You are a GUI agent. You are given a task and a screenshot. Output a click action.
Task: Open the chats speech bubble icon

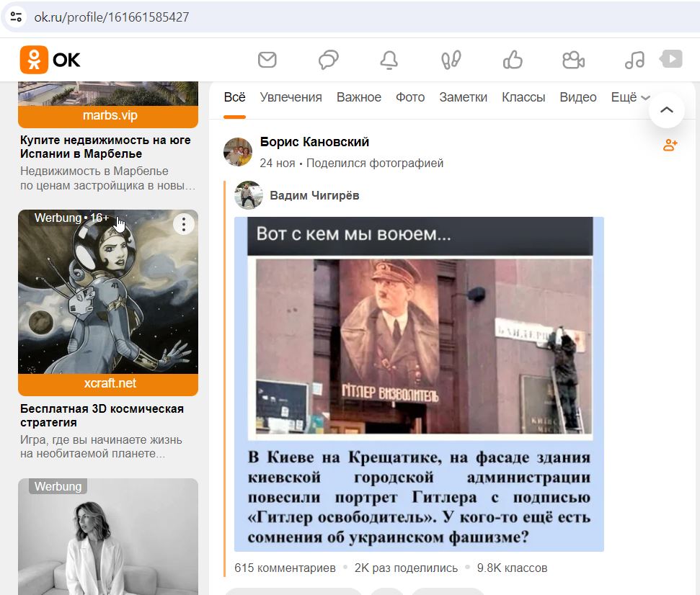[328, 60]
